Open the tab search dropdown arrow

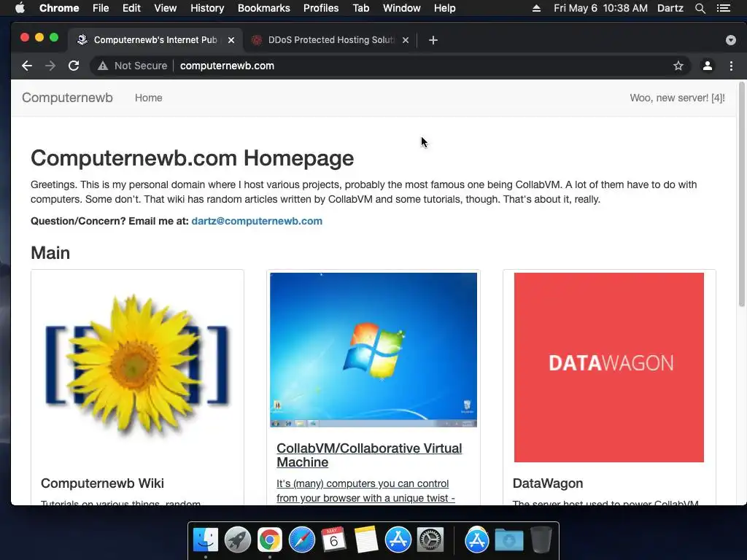(x=731, y=40)
